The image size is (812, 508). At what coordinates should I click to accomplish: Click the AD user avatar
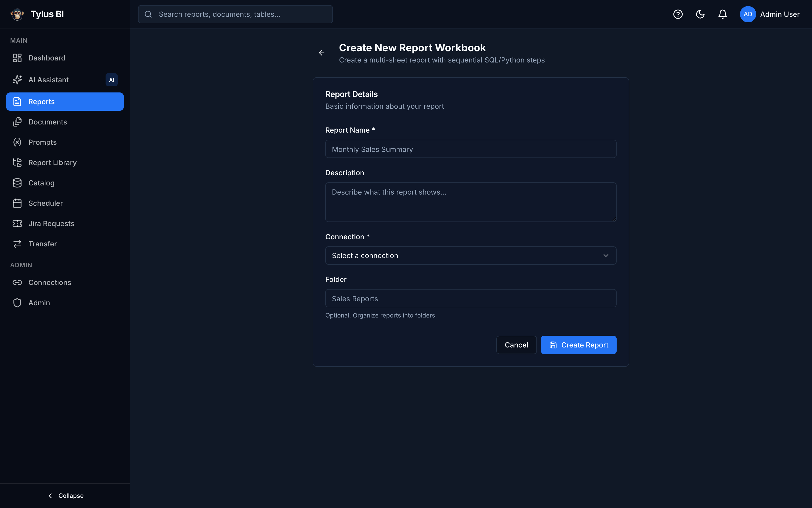pyautogui.click(x=748, y=14)
